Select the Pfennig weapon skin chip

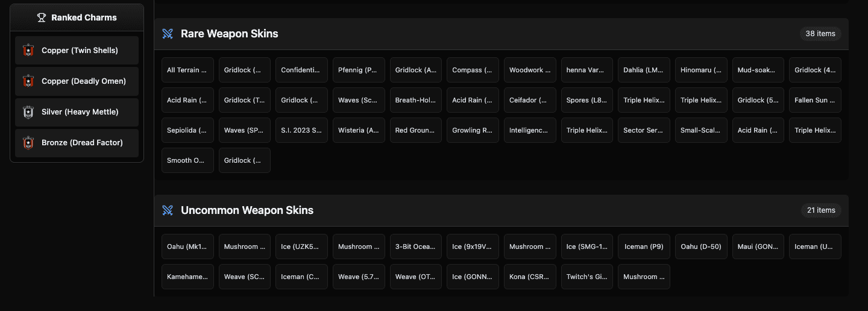click(358, 70)
